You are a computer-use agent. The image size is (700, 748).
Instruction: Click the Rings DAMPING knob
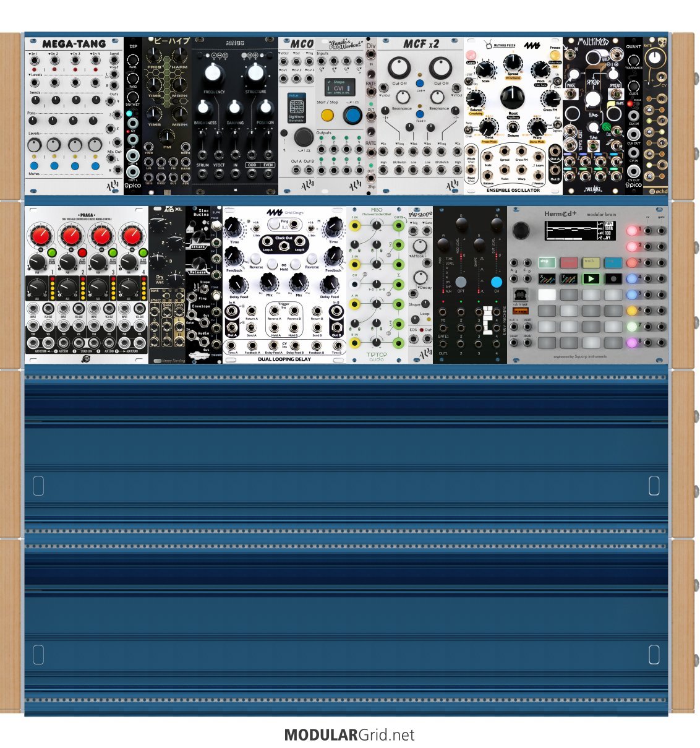pyautogui.click(x=234, y=108)
